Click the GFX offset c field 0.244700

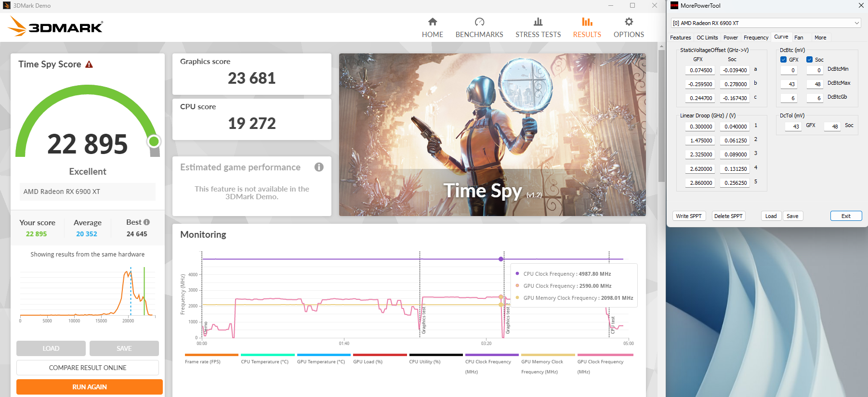pos(700,98)
